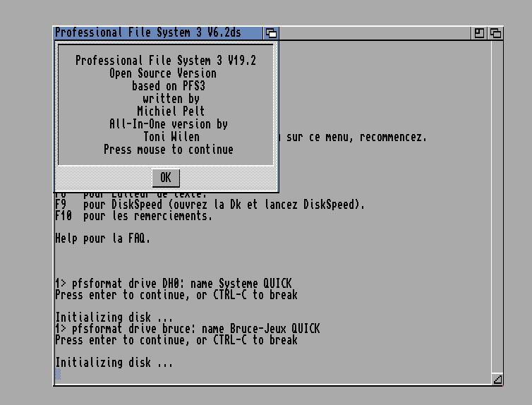Click the author name 'Michiel Pelt'
Screen dimensions: 532x405
pos(171,111)
